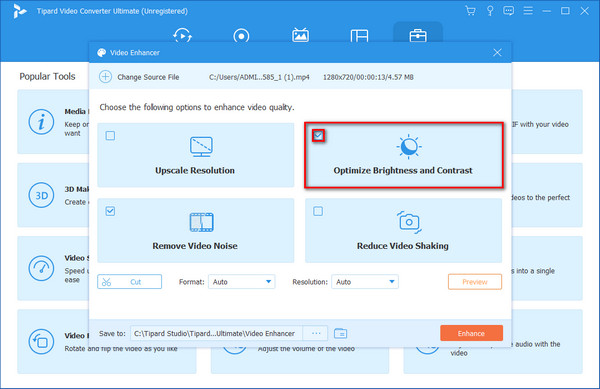Click the Tipard app logo
The image size is (600, 389).
point(19,11)
